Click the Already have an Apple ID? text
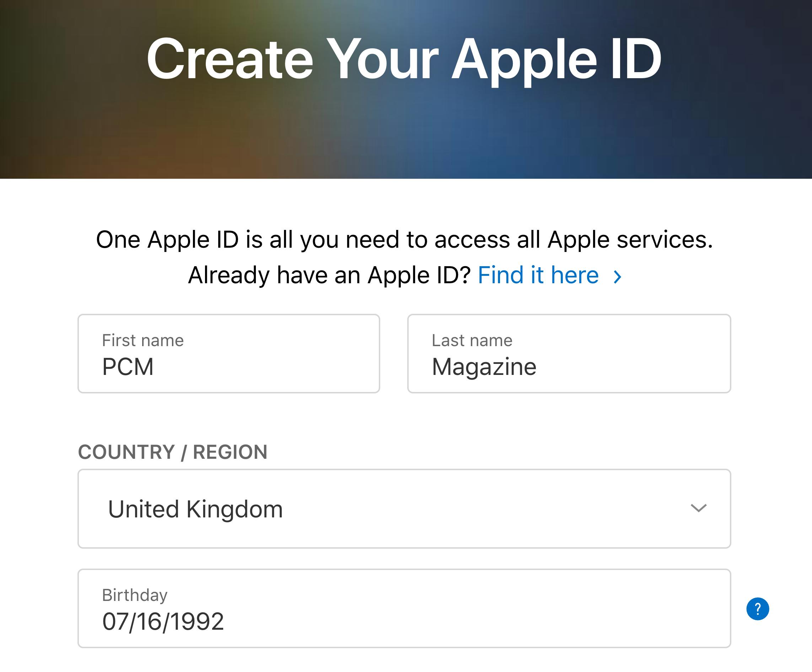The width and height of the screenshot is (812, 672). pos(329,275)
